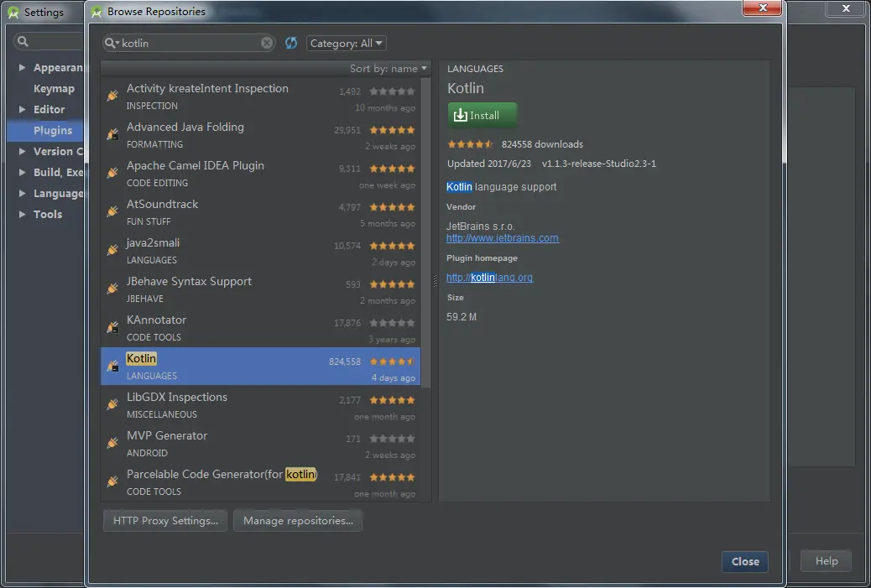
Task: Select JBehave Syntax Support plugin
Action: pyautogui.click(x=260, y=289)
